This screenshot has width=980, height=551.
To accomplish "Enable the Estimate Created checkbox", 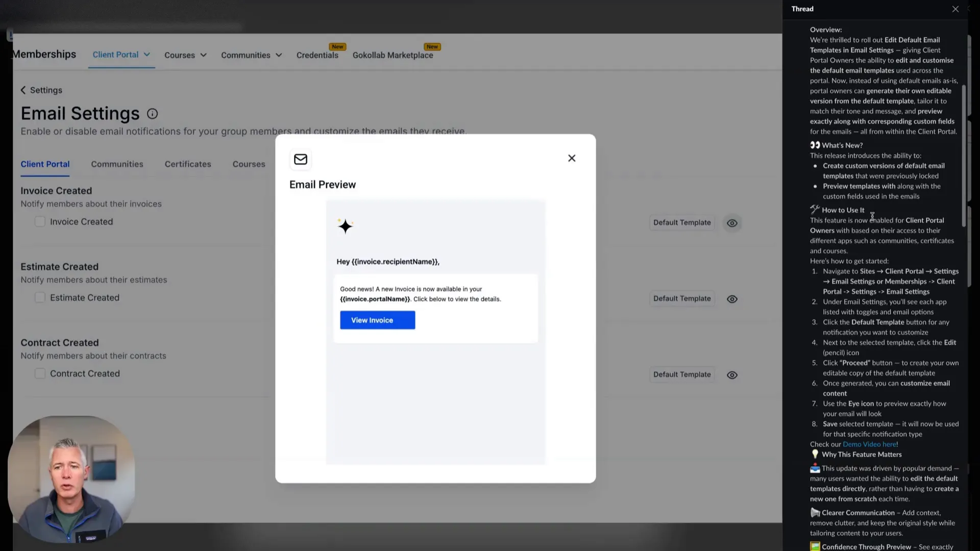I will pos(40,297).
